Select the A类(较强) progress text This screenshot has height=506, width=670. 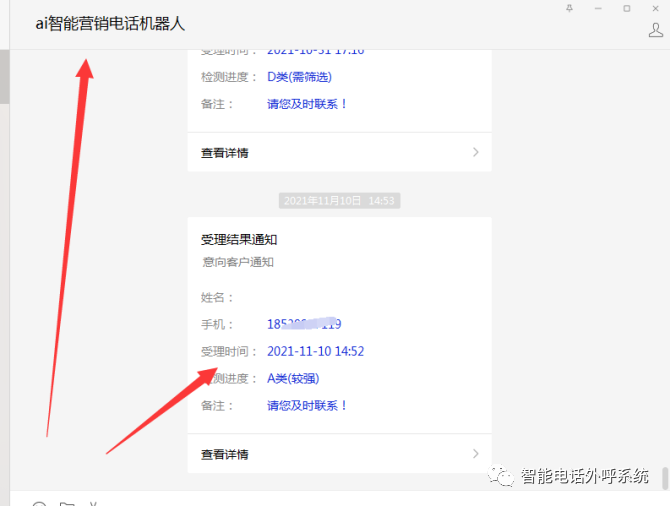pos(293,378)
